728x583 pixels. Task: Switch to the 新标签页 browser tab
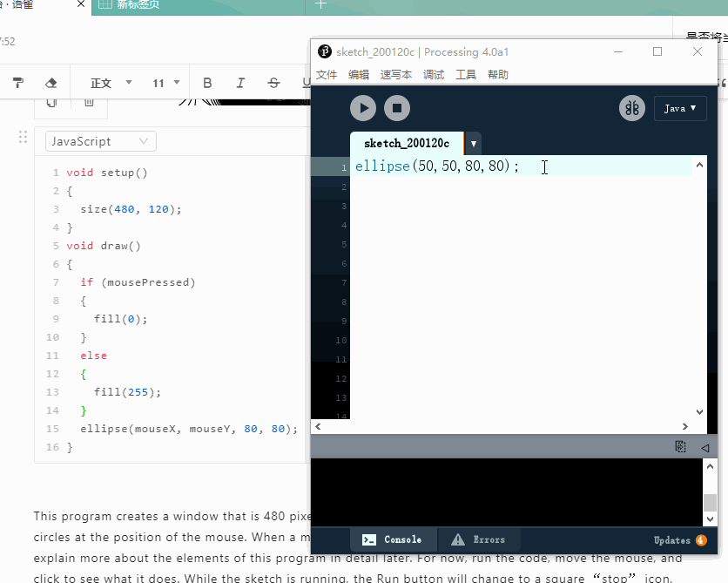click(x=199, y=4)
